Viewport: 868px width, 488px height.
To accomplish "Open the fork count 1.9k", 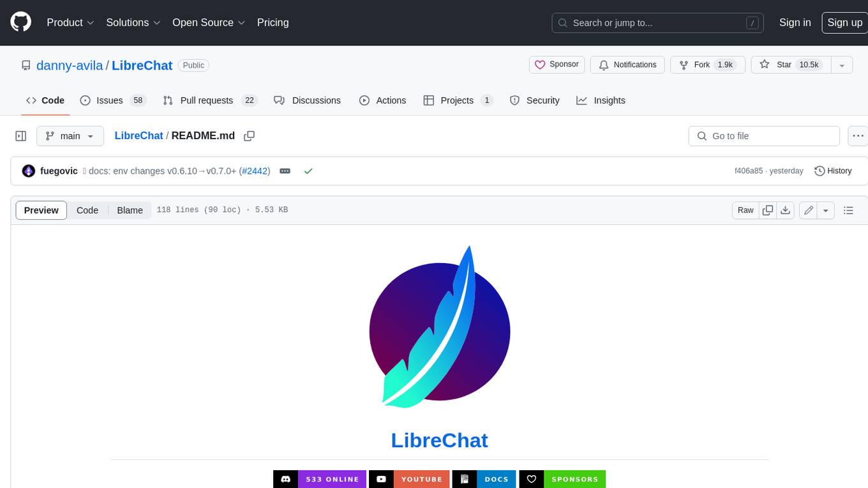I will point(725,65).
